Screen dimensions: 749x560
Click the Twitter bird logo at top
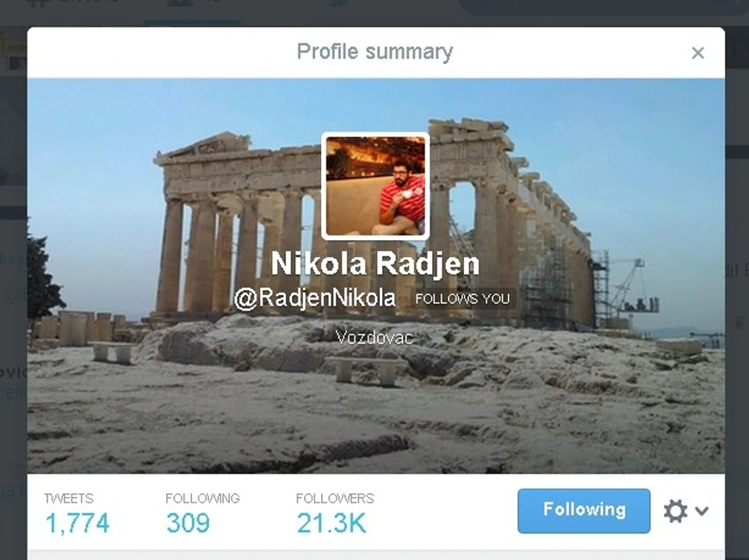340,3
